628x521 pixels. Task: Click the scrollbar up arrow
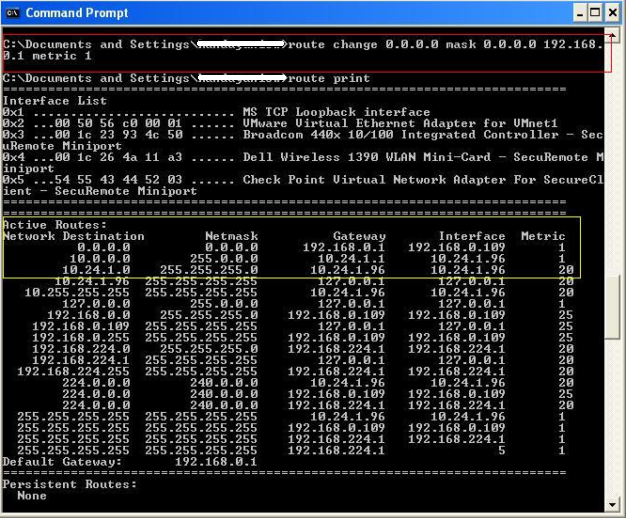pos(613,36)
